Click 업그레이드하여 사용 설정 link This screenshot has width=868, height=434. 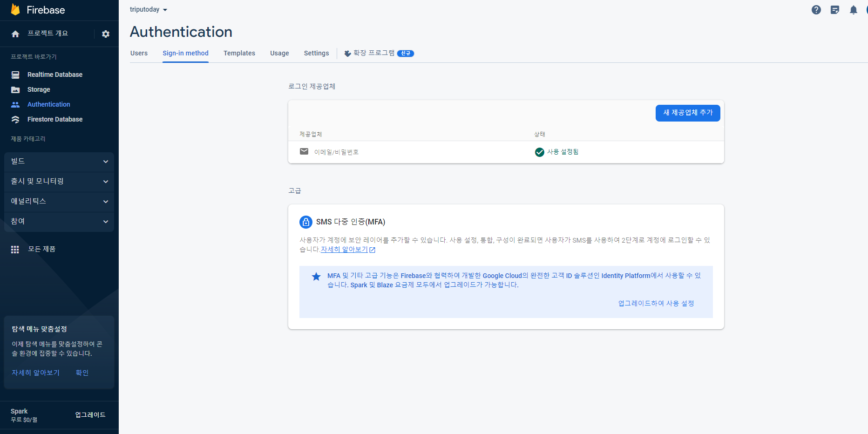coord(656,303)
